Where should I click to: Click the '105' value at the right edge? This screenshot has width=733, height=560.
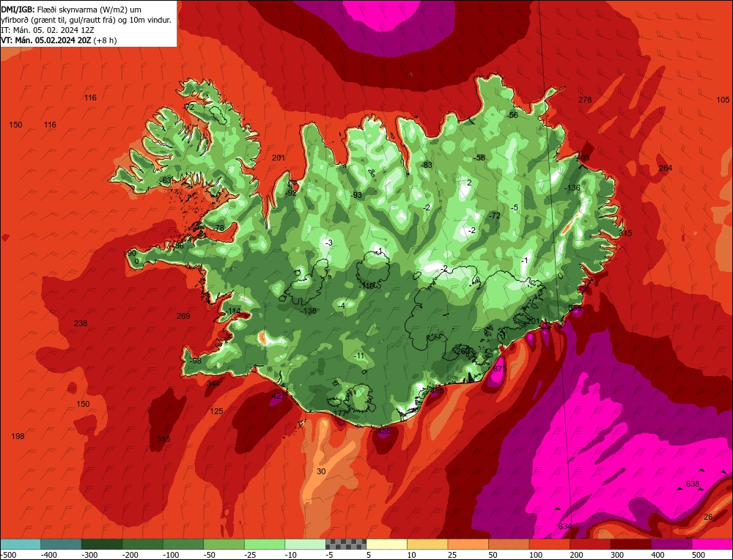(723, 100)
